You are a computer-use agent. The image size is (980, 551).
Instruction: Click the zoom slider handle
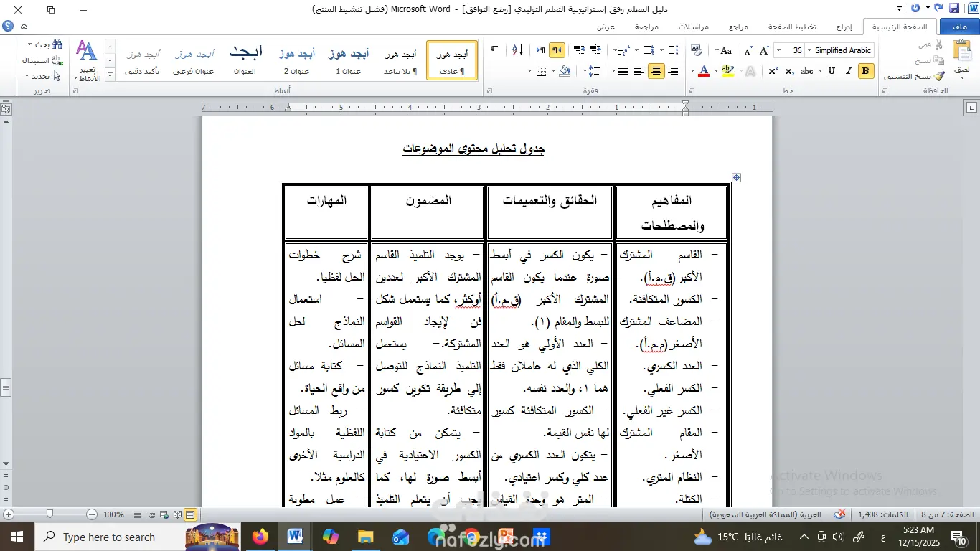(50, 514)
